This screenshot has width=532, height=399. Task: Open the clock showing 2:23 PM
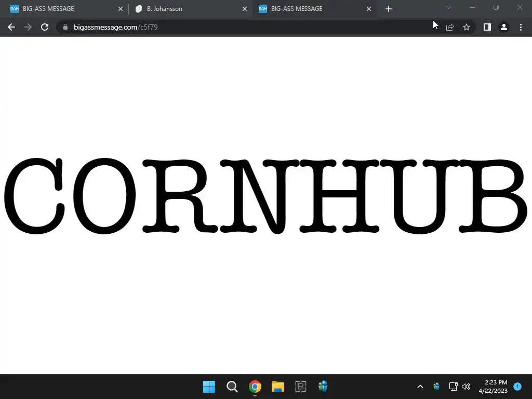coord(493,387)
